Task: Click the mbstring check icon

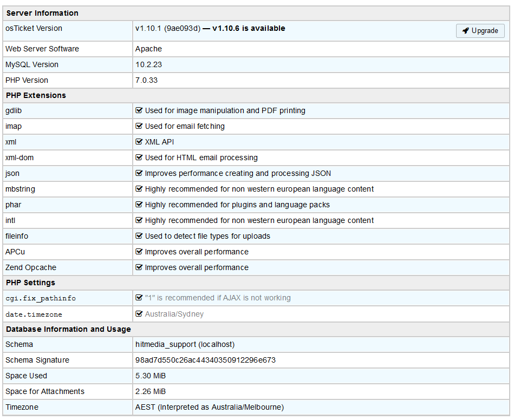Action: 139,189
